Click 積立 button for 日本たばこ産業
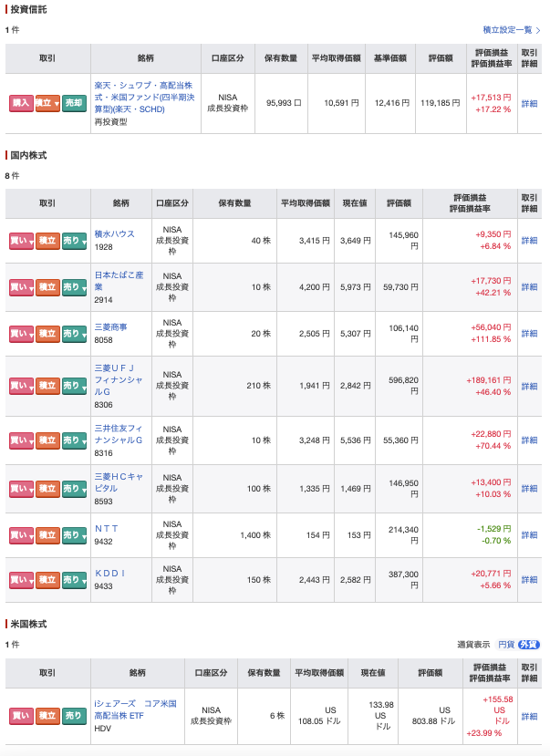Viewport: 550px width, 756px height. click(47, 287)
